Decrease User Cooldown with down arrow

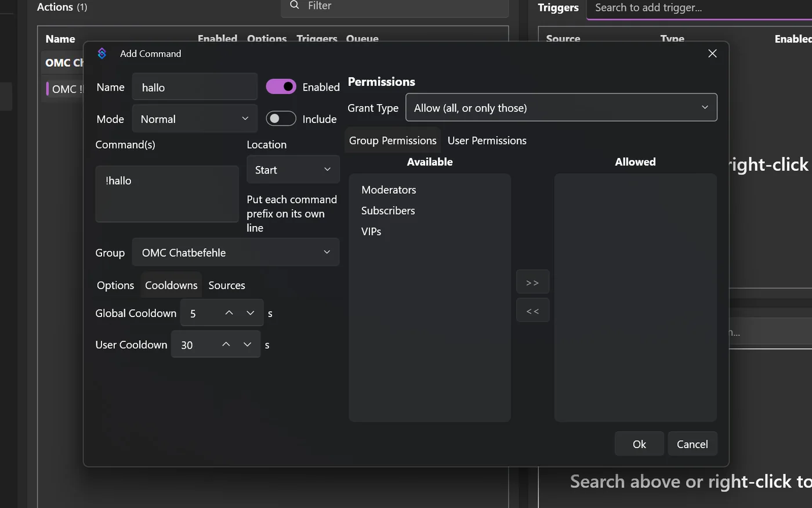pos(248,344)
